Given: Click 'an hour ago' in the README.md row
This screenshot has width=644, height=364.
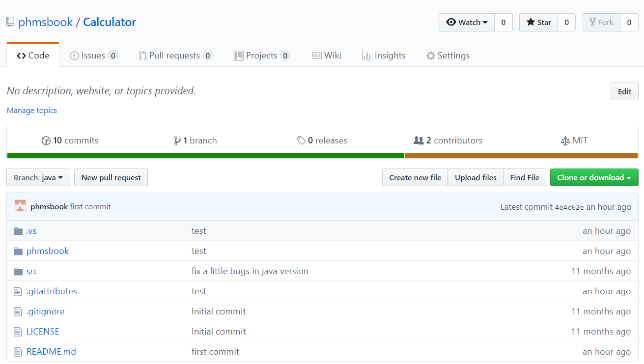Looking at the screenshot, I should tap(607, 352).
